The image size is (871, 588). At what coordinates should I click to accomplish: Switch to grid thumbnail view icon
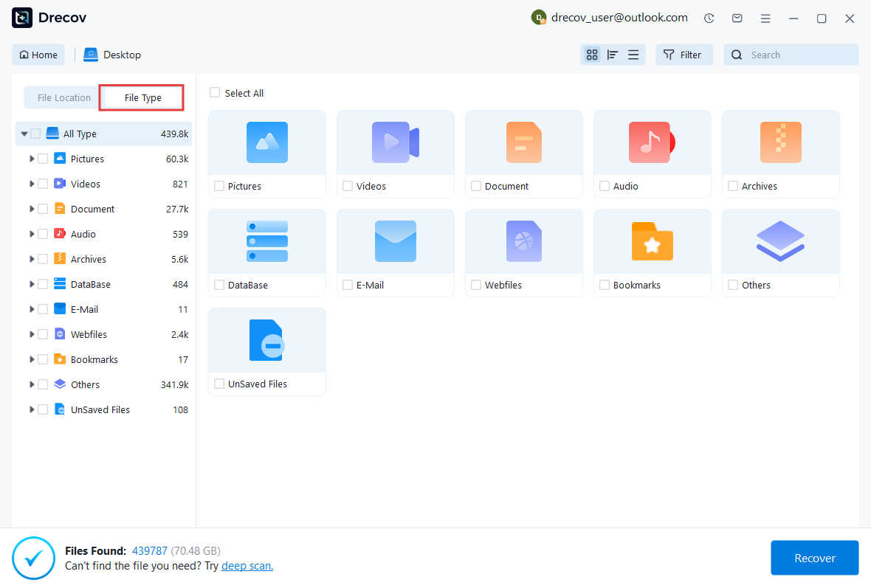click(591, 55)
